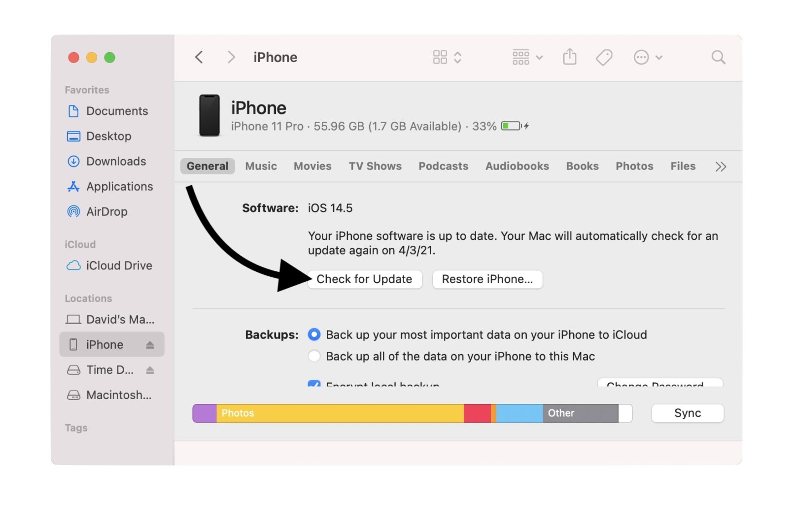Expand hidden tabs with the double chevron
Image resolution: width=793 pixels, height=532 pixels.
[721, 166]
